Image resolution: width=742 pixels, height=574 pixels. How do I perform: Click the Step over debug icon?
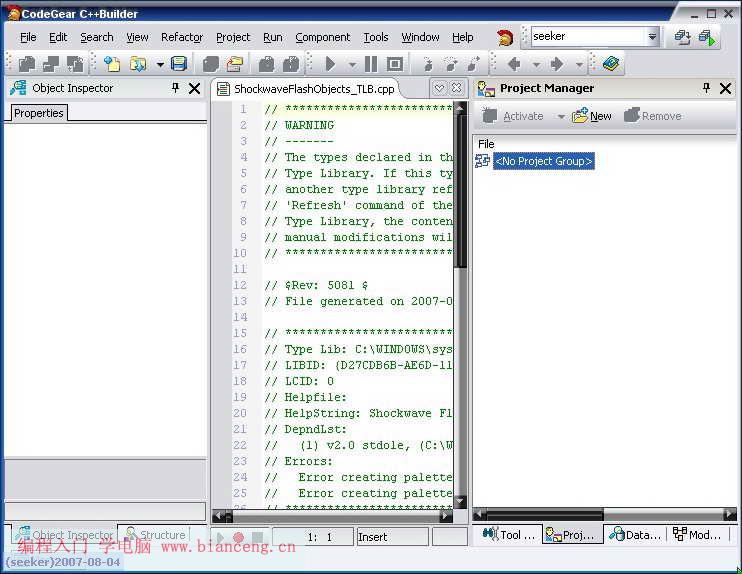(450, 64)
